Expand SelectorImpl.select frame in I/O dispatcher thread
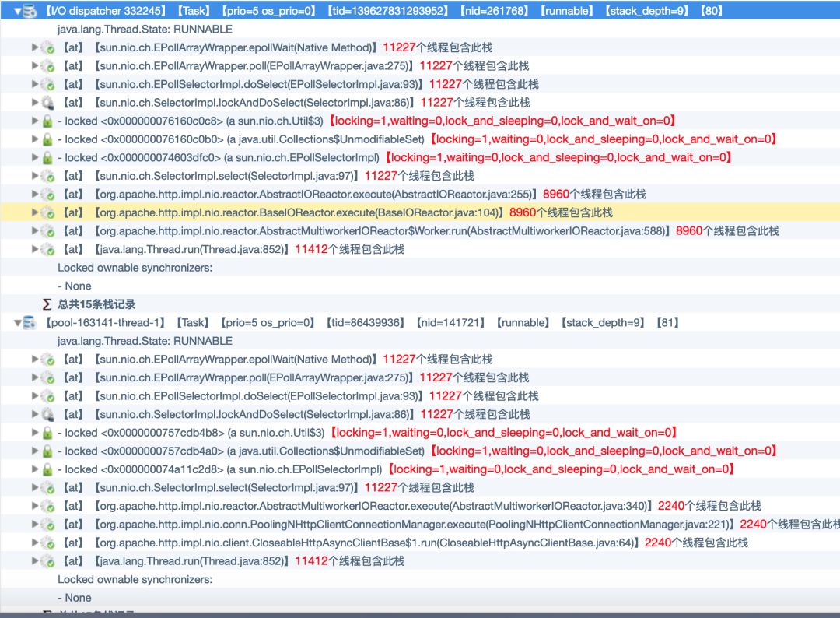840x618 pixels. coord(35,175)
